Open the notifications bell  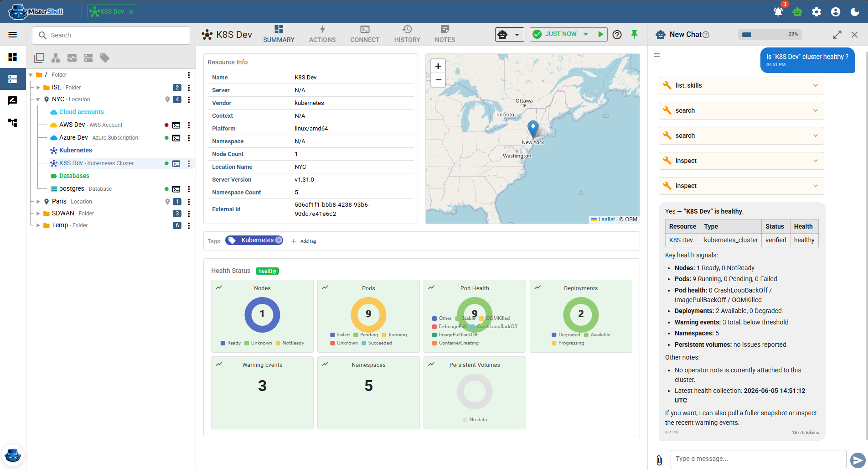point(778,12)
